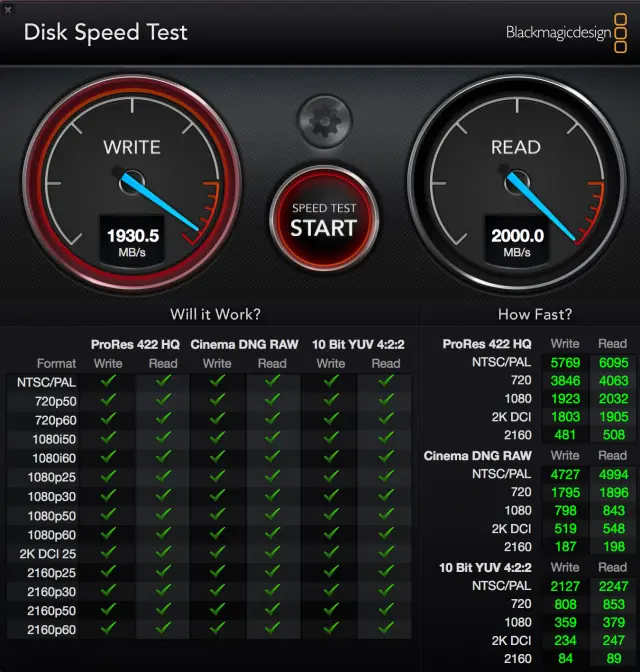
Task: Click the 2000.0 MB/s read speed readout
Action: coord(517,236)
